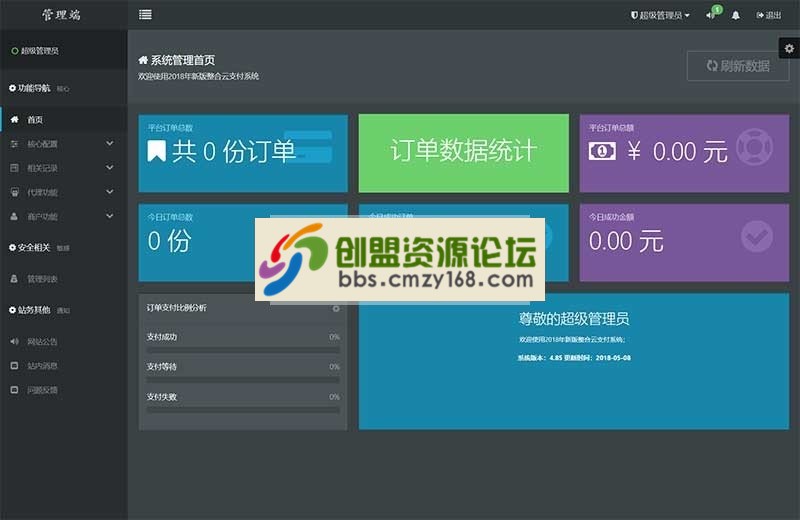The width and height of the screenshot is (800, 520).
Task: Click the 系统管理首页 page heading
Action: click(177, 60)
